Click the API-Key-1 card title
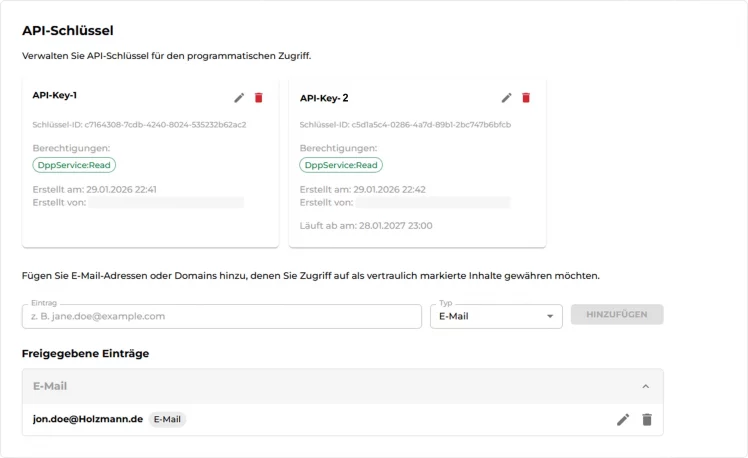This screenshot has width=748, height=458. (55, 96)
